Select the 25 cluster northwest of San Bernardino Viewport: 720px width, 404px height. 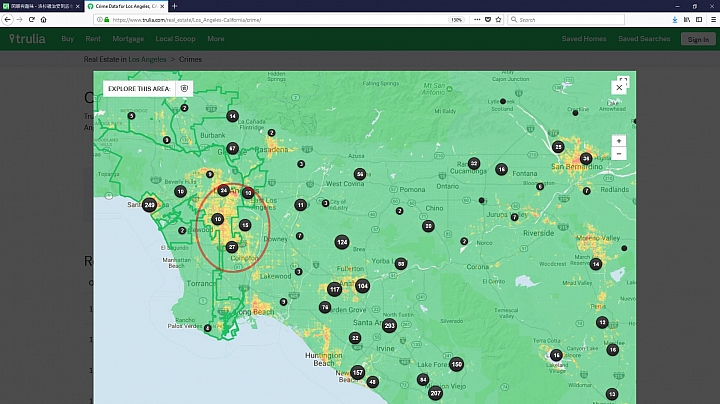pos(558,147)
